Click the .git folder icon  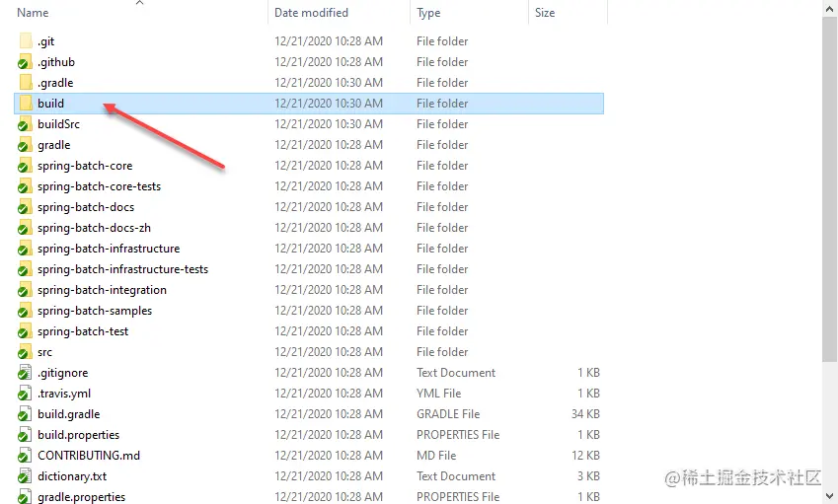tap(25, 41)
